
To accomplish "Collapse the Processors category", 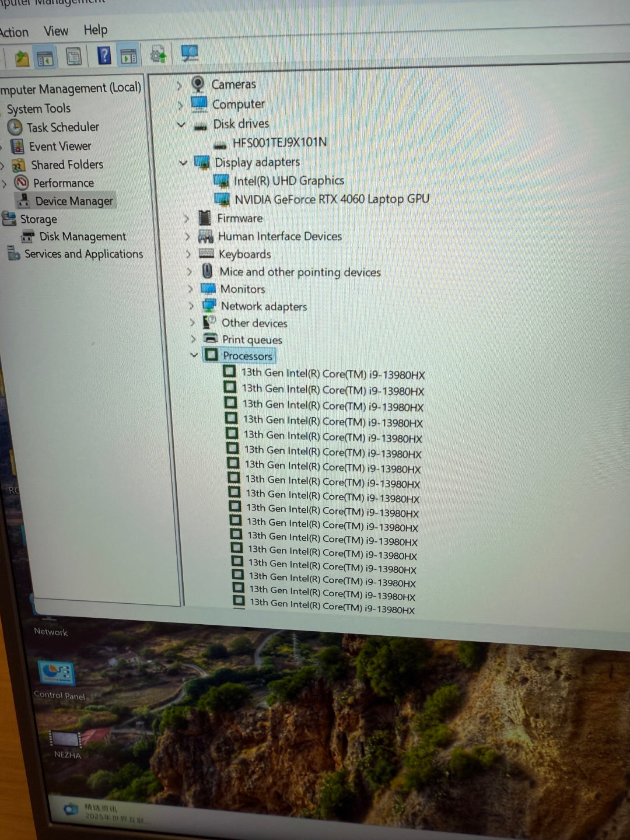I will (194, 355).
